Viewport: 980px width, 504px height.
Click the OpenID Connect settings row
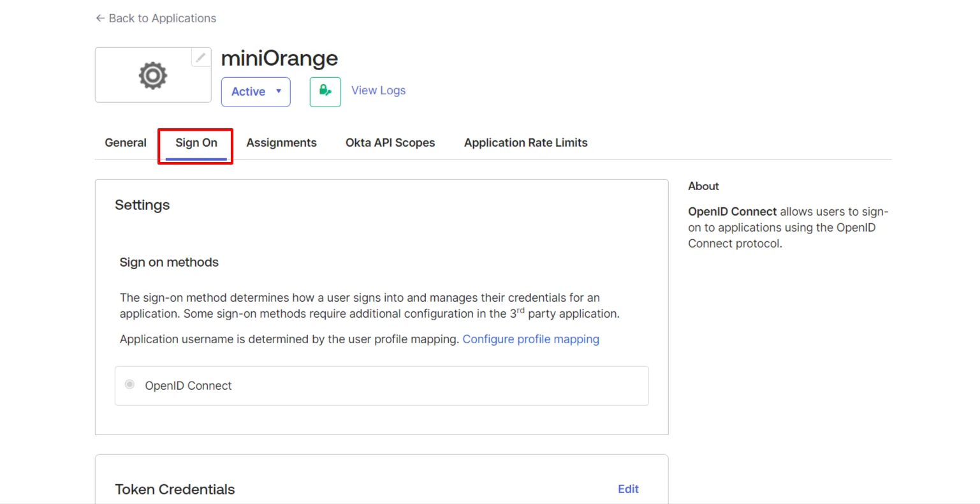pyautogui.click(x=381, y=385)
